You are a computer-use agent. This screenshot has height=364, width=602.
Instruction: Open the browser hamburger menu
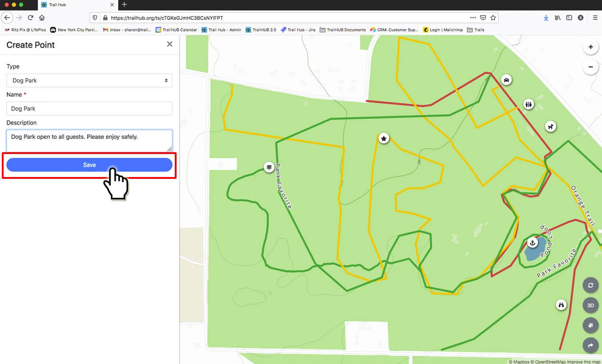point(595,18)
